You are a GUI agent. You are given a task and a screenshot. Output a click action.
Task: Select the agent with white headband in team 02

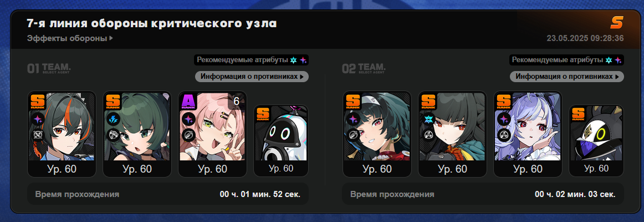click(377, 134)
